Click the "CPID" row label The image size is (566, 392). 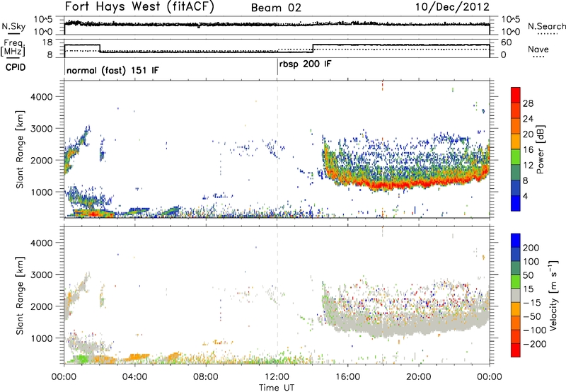click(x=16, y=67)
